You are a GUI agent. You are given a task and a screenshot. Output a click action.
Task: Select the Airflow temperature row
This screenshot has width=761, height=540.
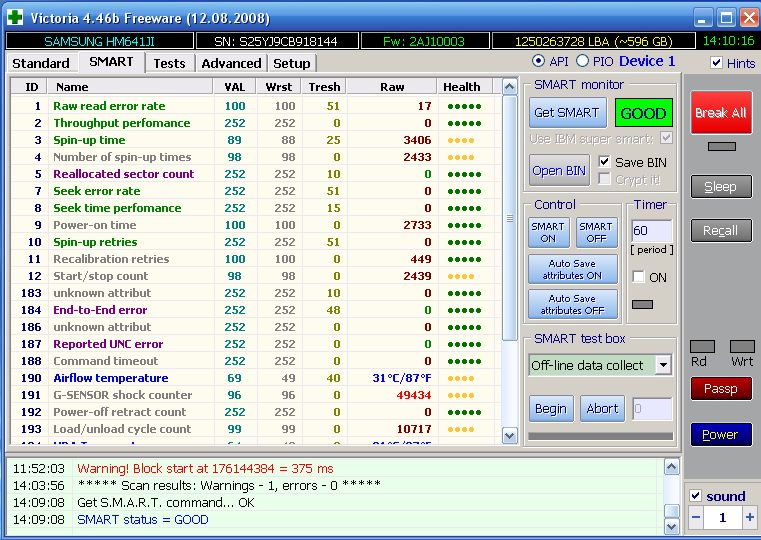pyautogui.click(x=256, y=378)
